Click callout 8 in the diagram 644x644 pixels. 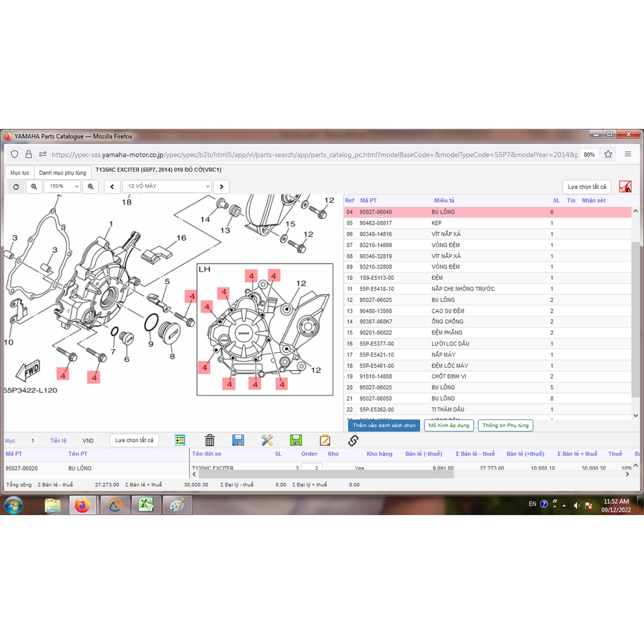tap(172, 357)
